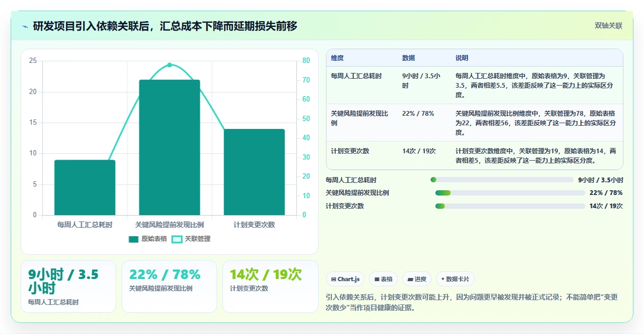Select the 数据卡片 tag chip
The width and height of the screenshot is (644, 334).
tap(455, 279)
